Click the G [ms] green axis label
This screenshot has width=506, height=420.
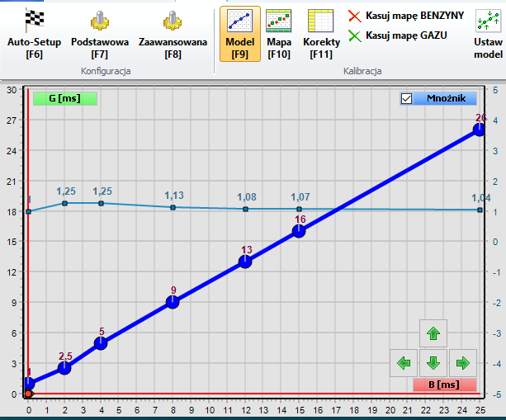click(65, 98)
